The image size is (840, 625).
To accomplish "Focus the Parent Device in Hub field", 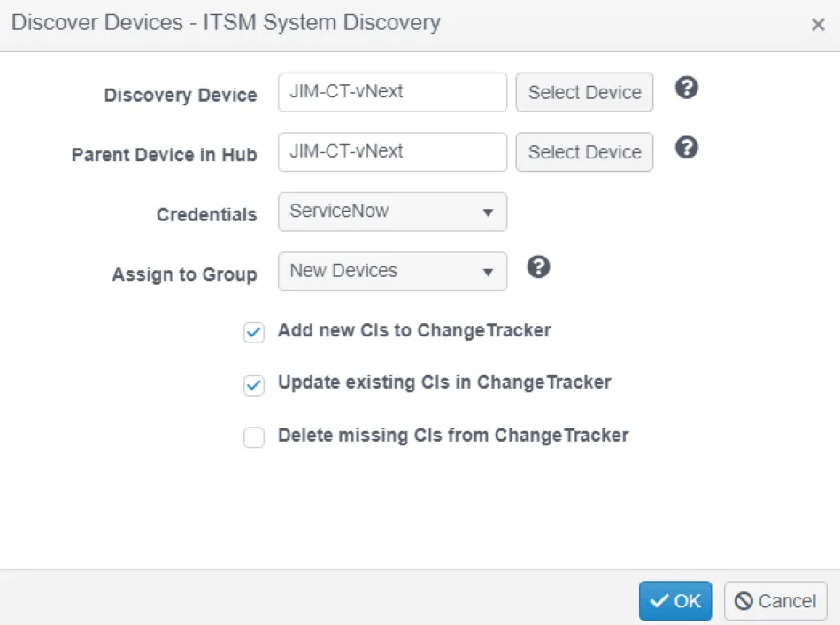I will point(392,152).
